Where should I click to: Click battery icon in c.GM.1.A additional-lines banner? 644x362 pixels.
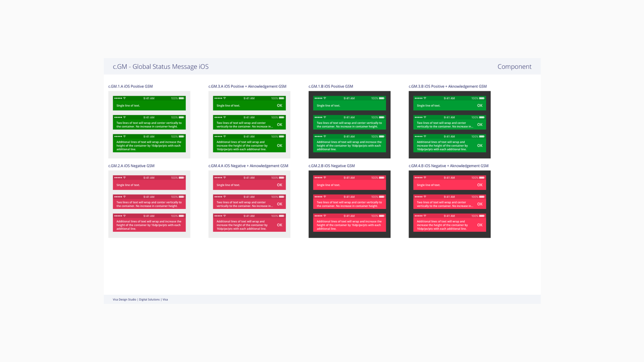[x=182, y=137]
